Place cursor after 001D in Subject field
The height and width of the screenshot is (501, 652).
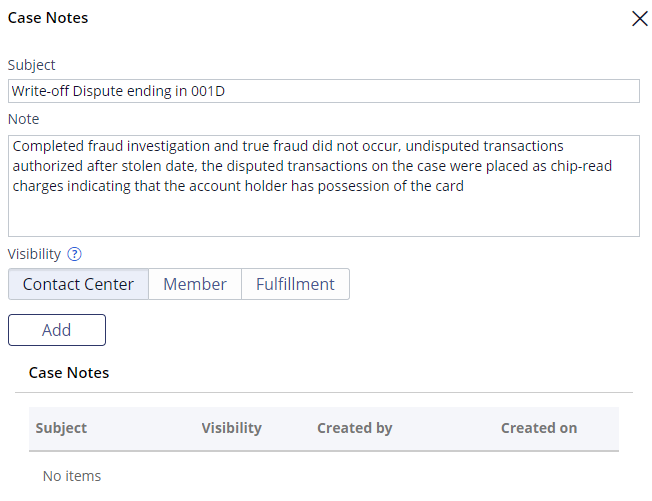(x=227, y=91)
